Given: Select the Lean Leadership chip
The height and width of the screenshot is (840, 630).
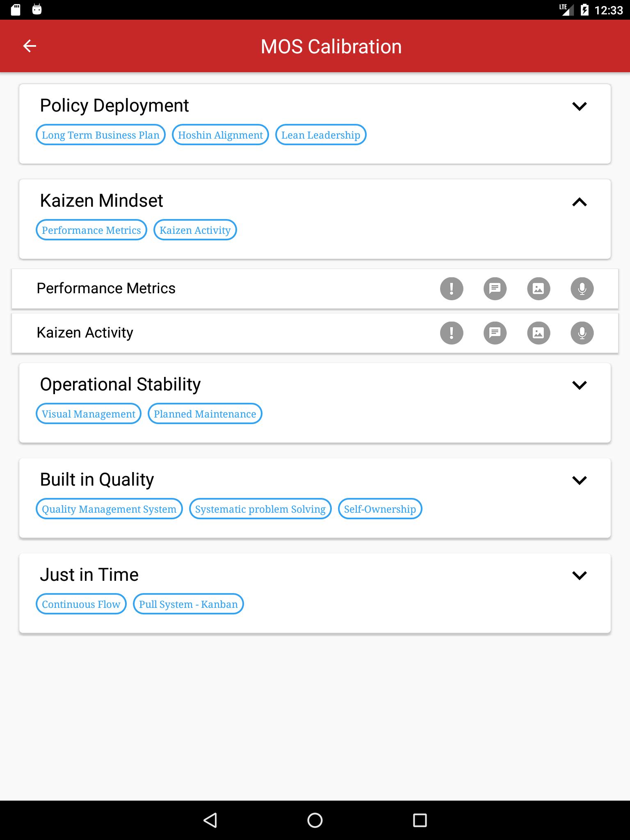Looking at the screenshot, I should pyautogui.click(x=321, y=135).
